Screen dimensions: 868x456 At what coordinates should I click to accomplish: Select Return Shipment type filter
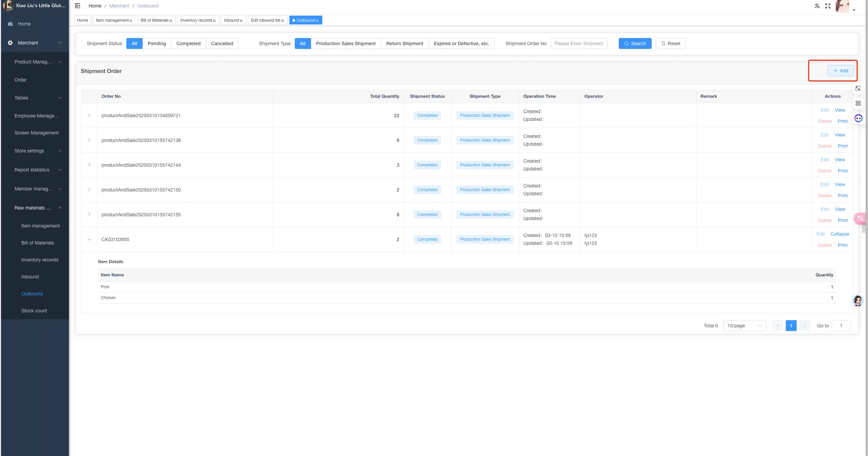pyautogui.click(x=405, y=43)
